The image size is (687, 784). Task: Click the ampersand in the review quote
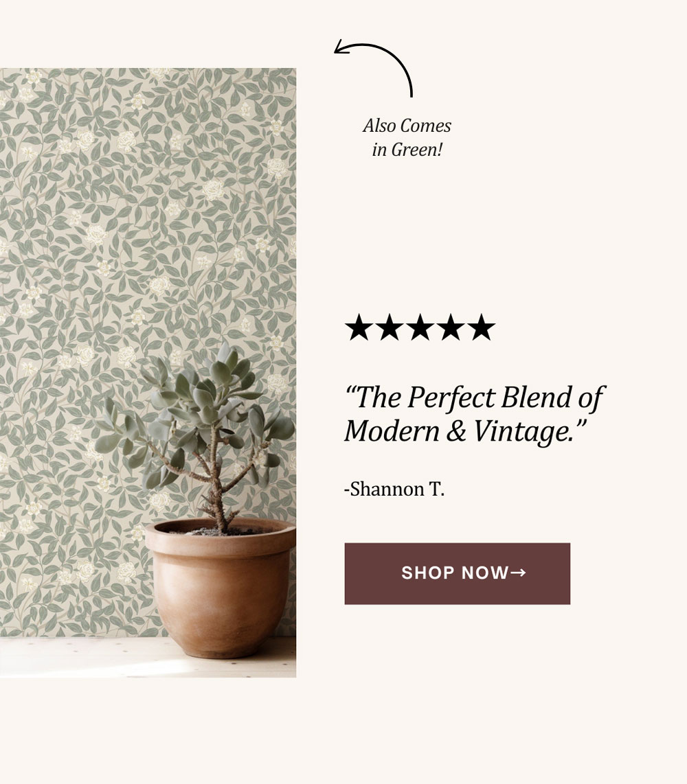pyautogui.click(x=456, y=432)
